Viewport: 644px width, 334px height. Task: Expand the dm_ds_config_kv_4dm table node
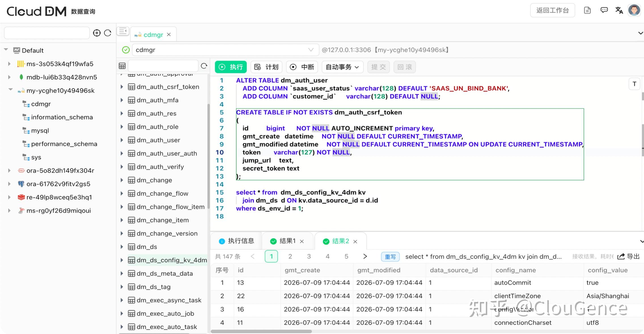coord(122,260)
